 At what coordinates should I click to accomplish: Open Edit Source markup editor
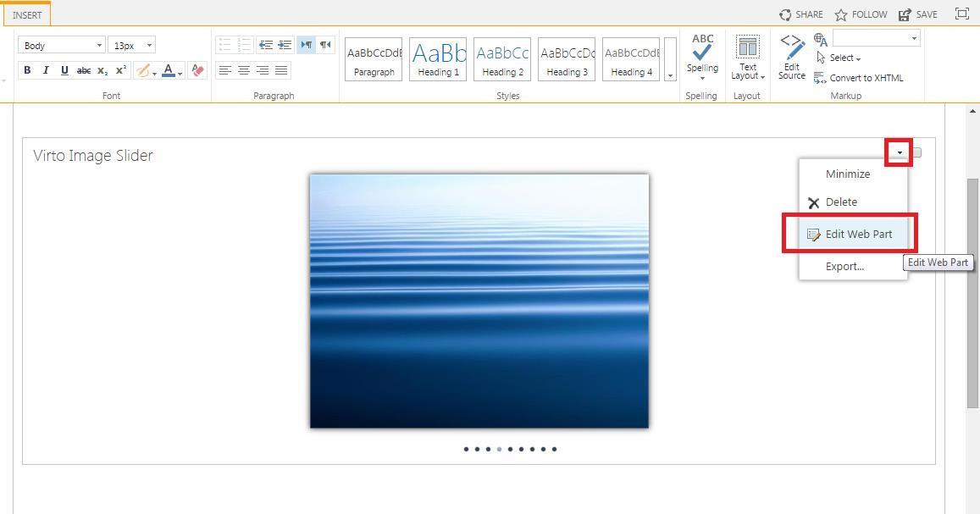(x=791, y=58)
